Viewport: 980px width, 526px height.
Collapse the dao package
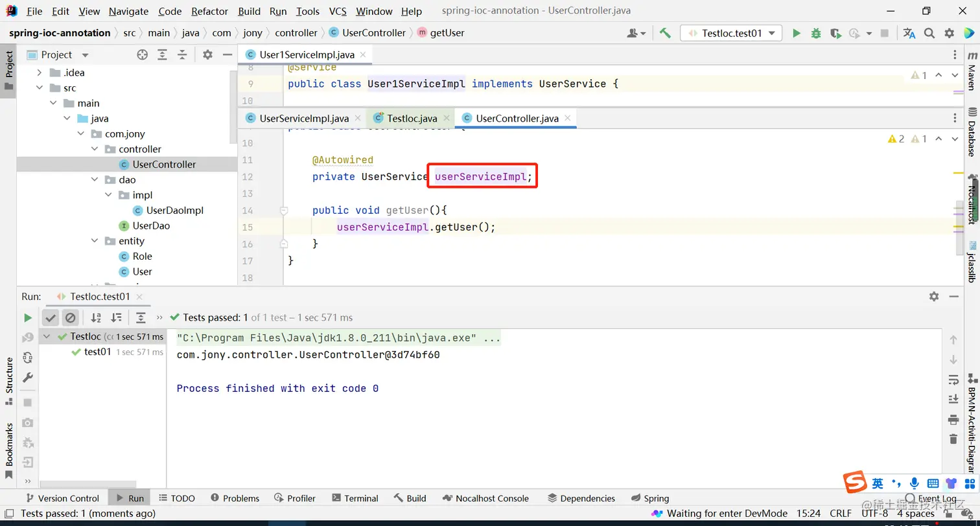click(95, 179)
